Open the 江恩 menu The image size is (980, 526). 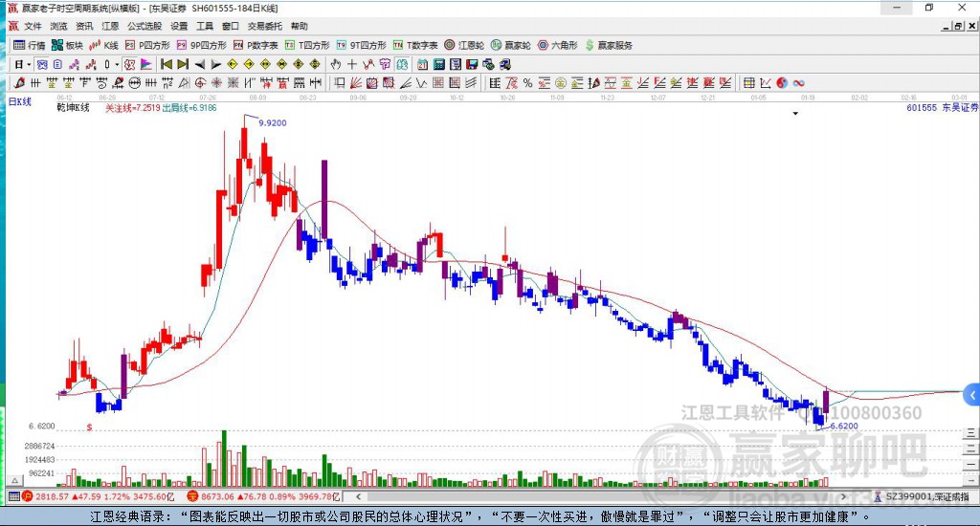click(x=110, y=26)
